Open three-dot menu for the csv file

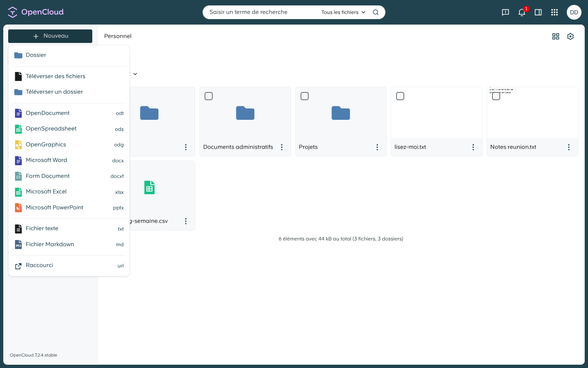pos(186,221)
